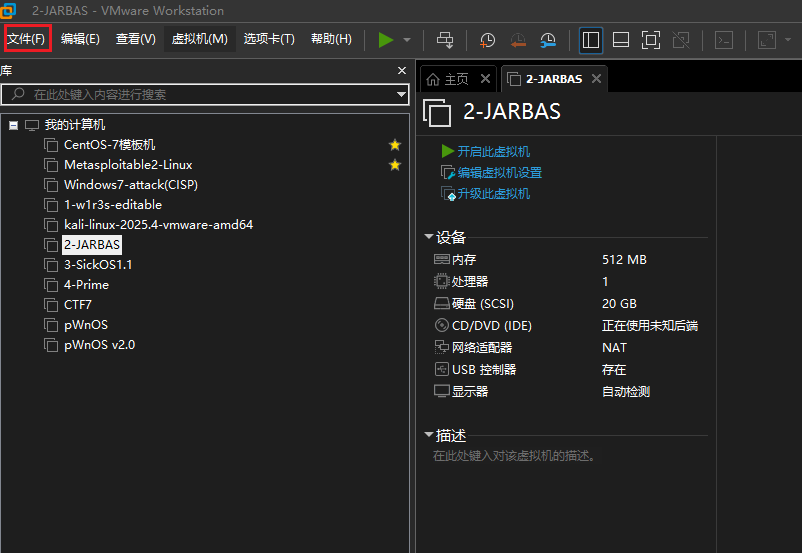This screenshot has width=802, height=553.
Task: Take a snapshot with the clock-plus icon
Action: tap(487, 40)
